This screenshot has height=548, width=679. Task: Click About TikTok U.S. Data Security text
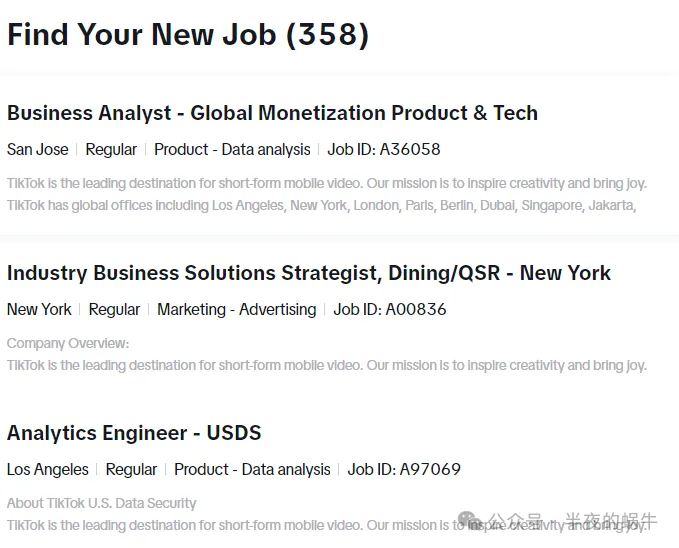coord(101,503)
